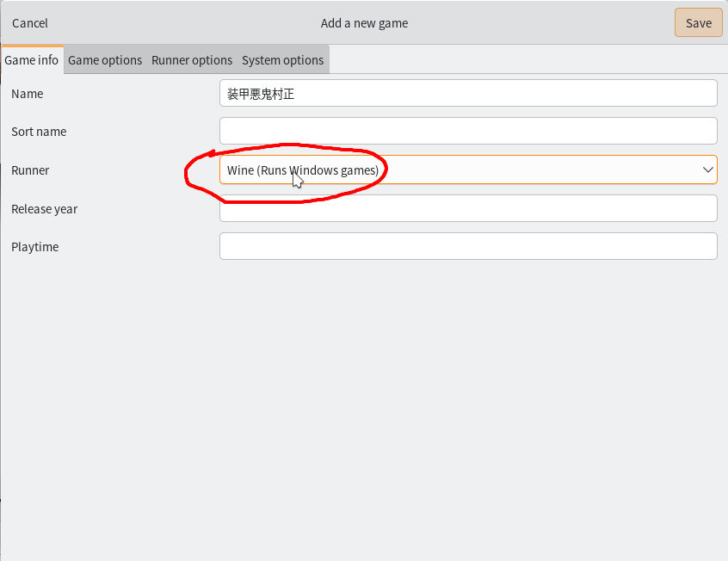Click into the Sort name field
This screenshot has height=561, width=728.
pos(468,132)
